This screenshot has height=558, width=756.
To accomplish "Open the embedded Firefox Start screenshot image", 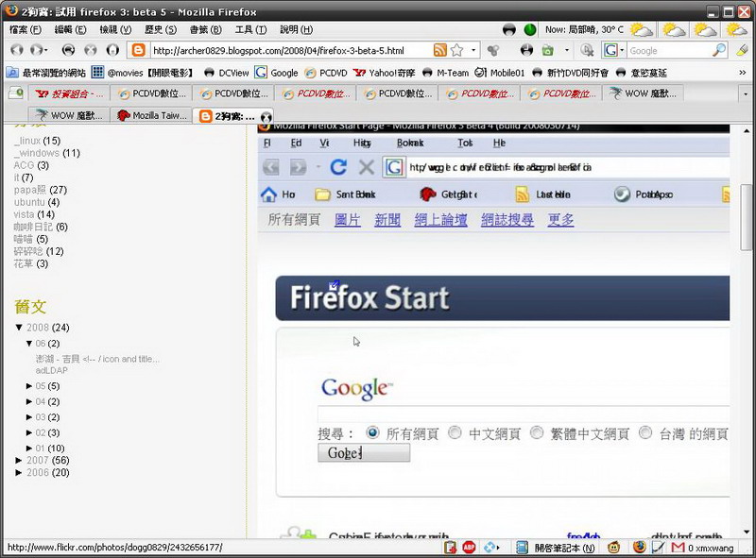I will pyautogui.click(x=493, y=331).
